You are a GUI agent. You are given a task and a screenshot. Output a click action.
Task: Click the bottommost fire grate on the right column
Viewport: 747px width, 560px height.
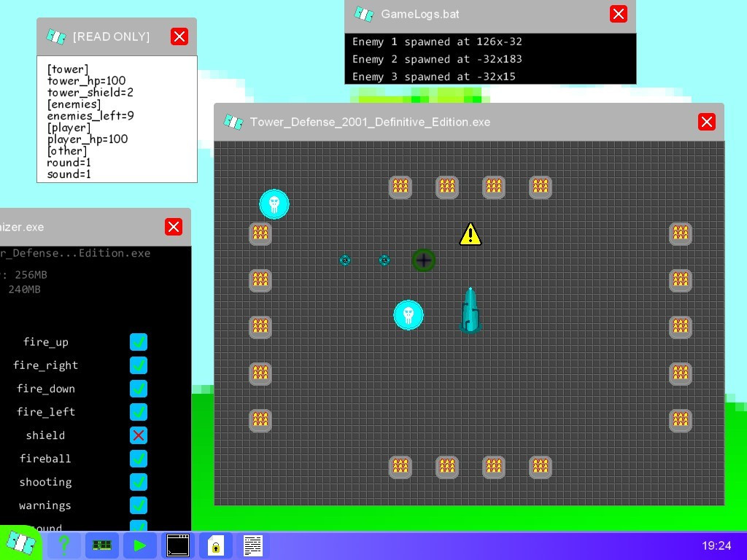[681, 420]
